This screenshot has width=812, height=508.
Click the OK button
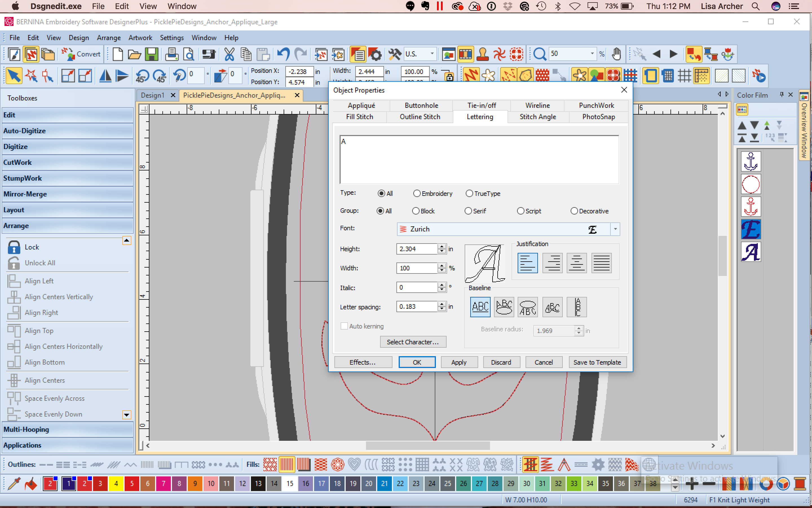click(x=417, y=362)
